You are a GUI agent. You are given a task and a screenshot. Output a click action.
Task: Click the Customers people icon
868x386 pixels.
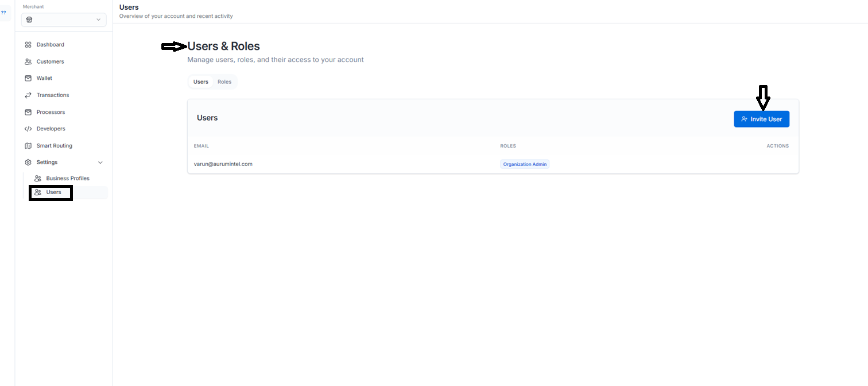click(x=28, y=61)
